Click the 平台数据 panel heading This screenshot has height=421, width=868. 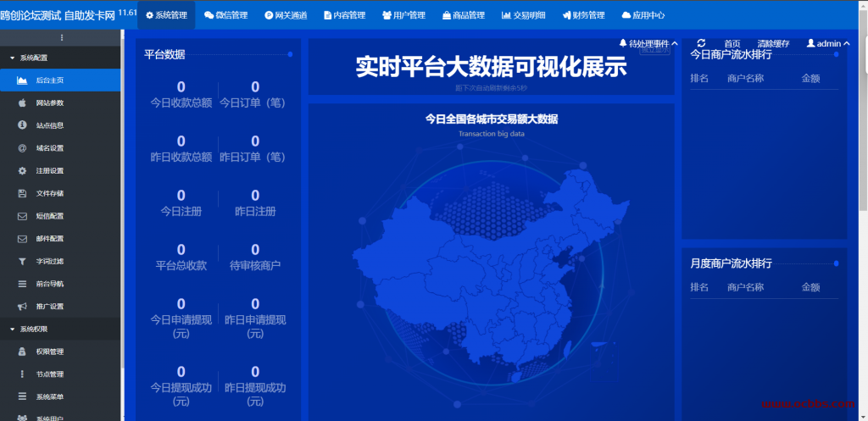164,54
